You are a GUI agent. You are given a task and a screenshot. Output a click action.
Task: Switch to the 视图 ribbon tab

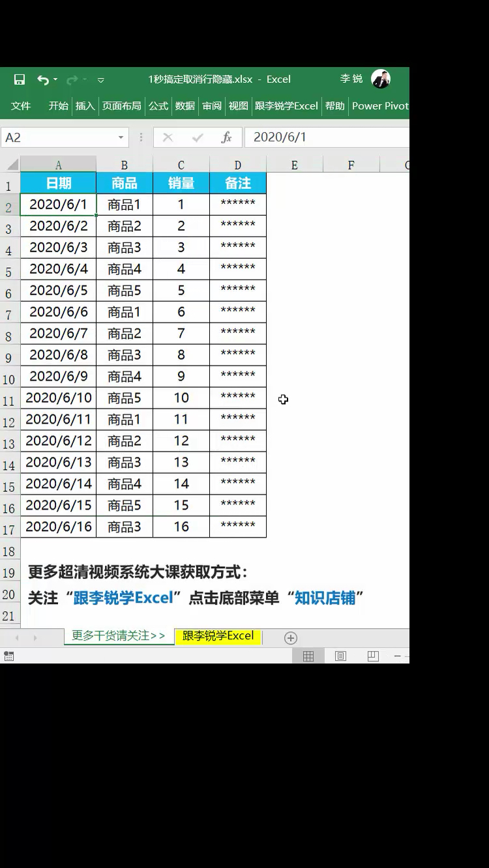coord(239,106)
